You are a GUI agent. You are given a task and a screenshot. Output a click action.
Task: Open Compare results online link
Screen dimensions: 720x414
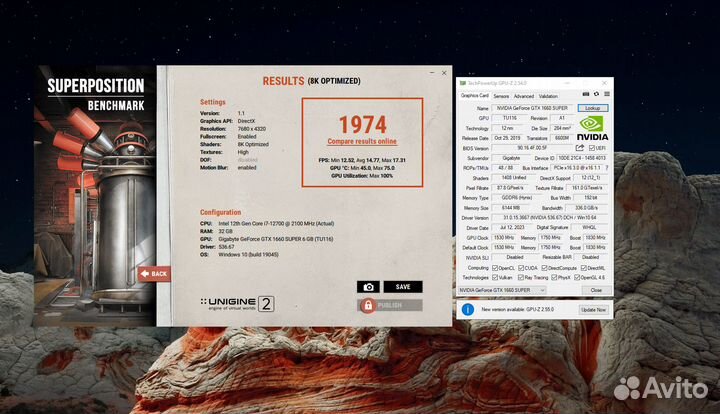click(x=362, y=141)
